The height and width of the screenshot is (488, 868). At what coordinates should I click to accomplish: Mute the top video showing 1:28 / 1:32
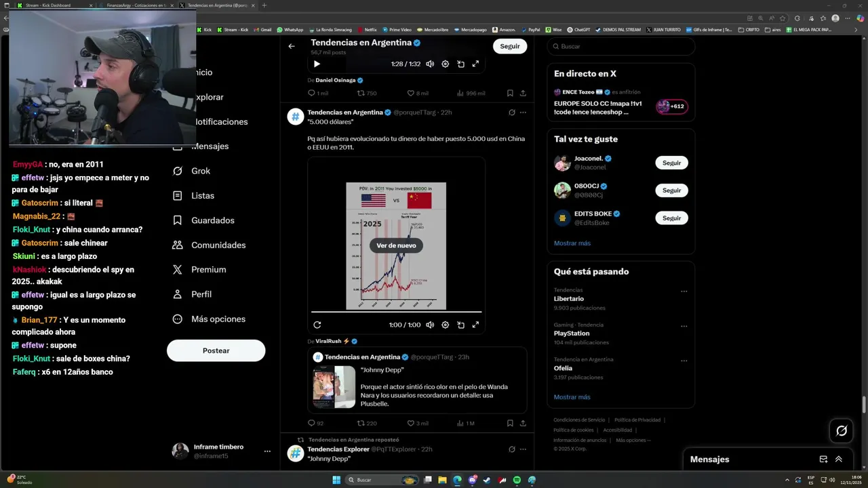(430, 64)
